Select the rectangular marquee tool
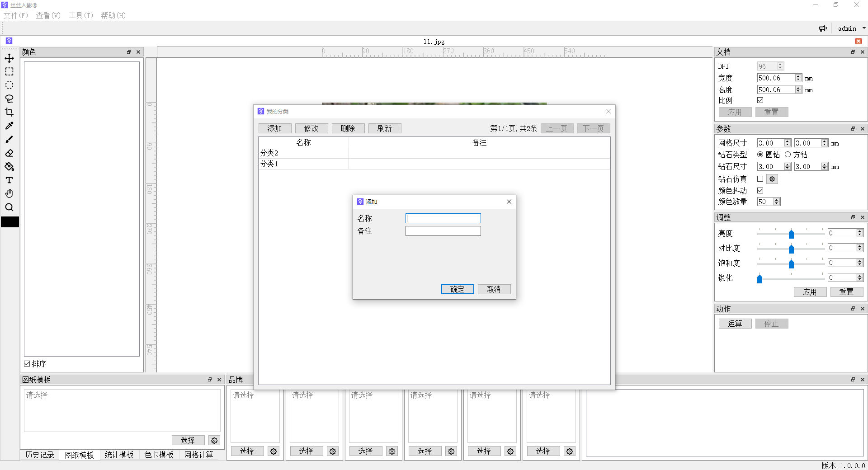 [x=9, y=72]
